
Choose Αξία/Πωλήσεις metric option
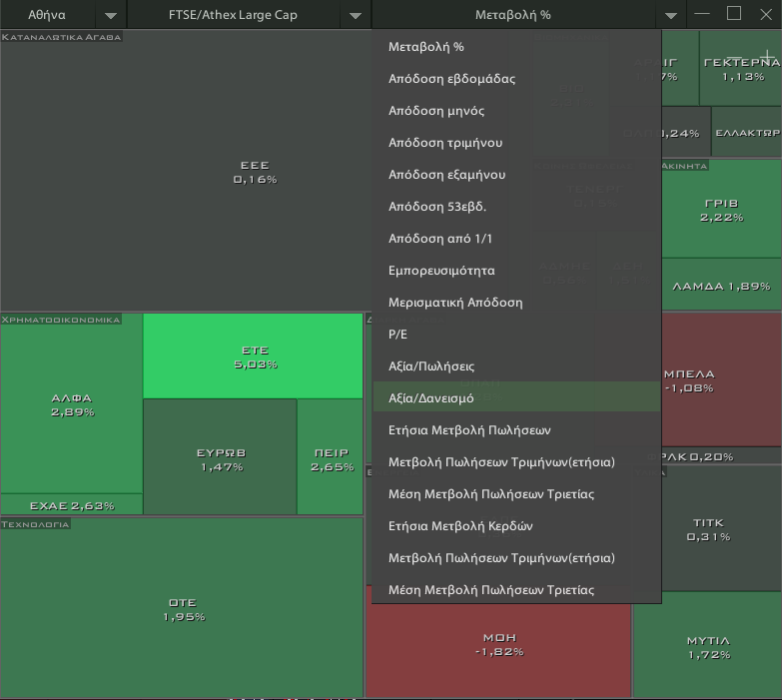516,365
